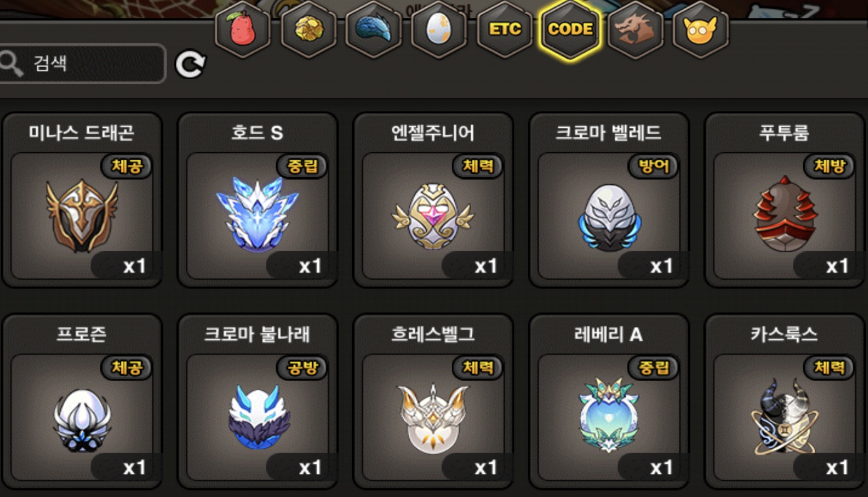Viewport: 868px width, 497px height.
Task: Focus the 검색 search field
Action: pyautogui.click(x=81, y=63)
